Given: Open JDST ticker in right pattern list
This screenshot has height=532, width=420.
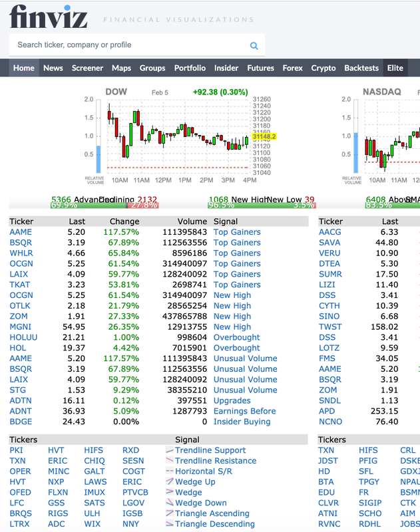Looking at the screenshot, I should click(x=328, y=461).
